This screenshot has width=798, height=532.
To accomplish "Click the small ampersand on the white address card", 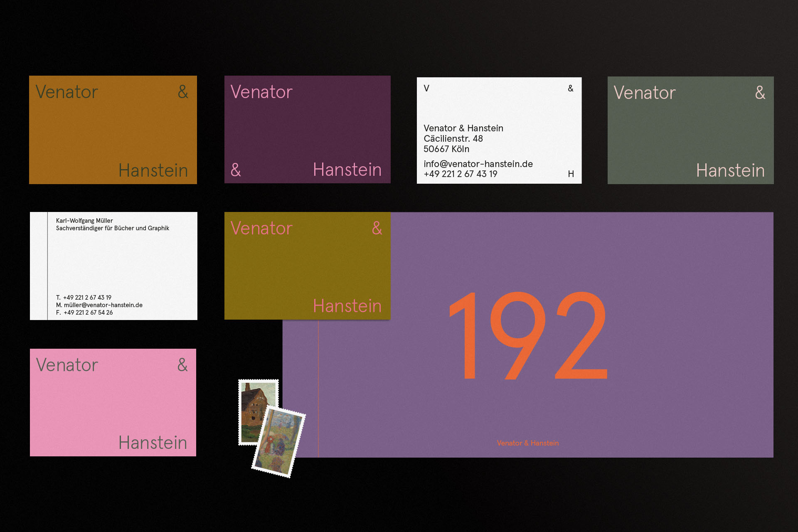I will click(x=571, y=88).
